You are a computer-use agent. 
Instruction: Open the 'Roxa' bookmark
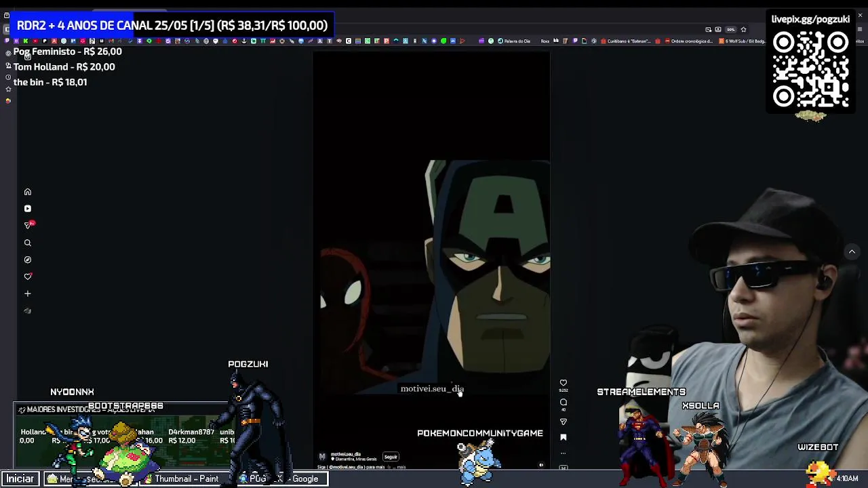coord(545,41)
